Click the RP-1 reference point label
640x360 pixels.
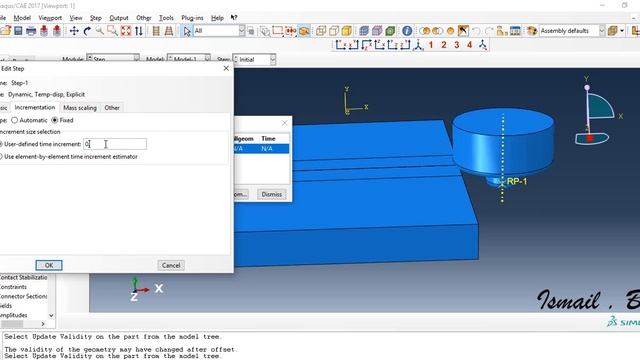coord(517,181)
